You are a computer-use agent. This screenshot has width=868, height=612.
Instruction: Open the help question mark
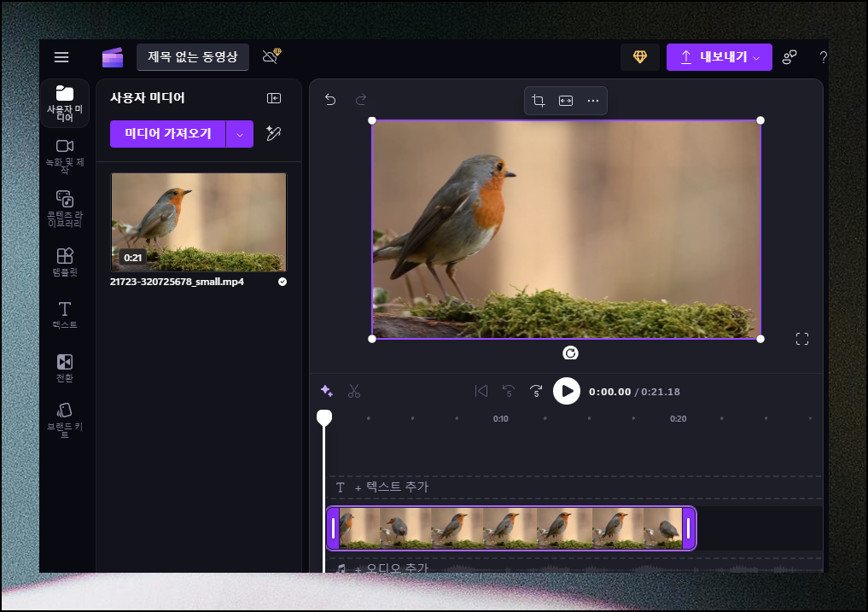click(823, 57)
